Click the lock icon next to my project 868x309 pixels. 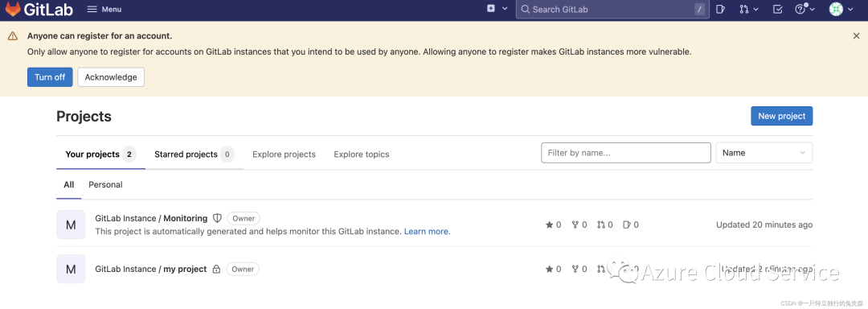click(x=216, y=269)
